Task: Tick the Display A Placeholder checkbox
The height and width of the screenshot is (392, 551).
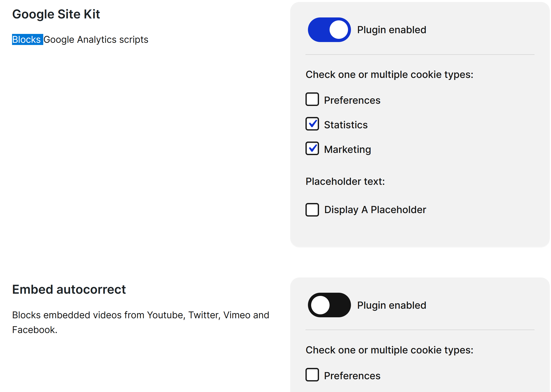Action: (x=312, y=210)
